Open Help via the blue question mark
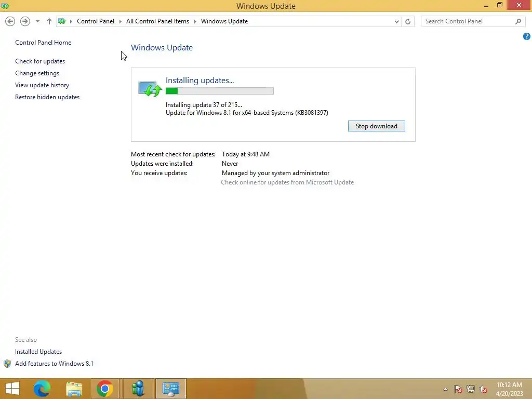 527,36
